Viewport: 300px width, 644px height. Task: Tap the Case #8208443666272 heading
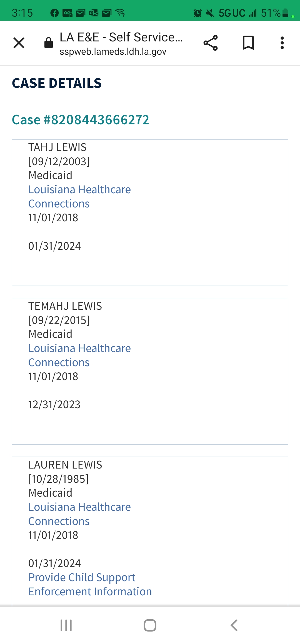81,120
